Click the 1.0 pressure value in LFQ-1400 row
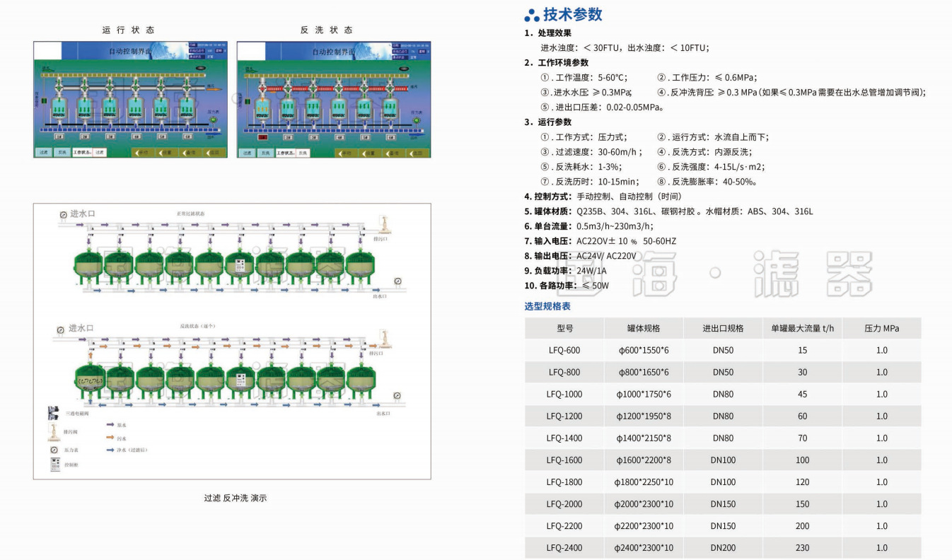952x560 pixels. [x=881, y=438]
